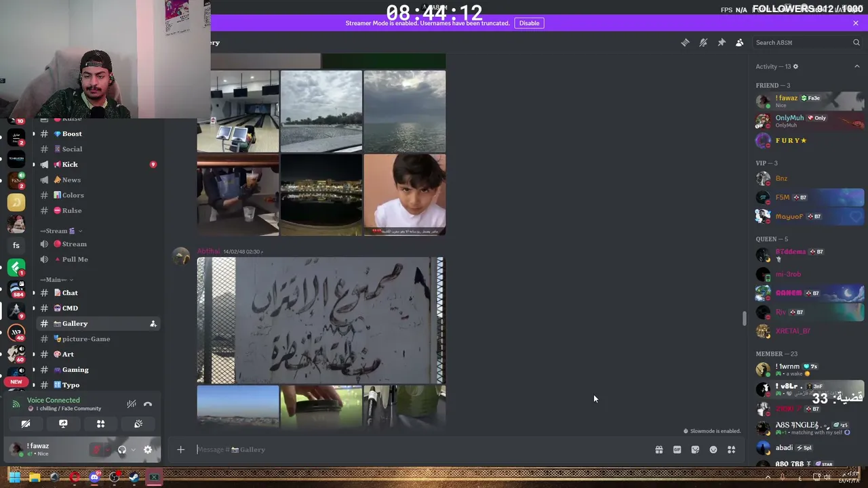Screen dimensions: 868x488
Task: Focus the Message Gallery text field
Action: tap(420, 449)
